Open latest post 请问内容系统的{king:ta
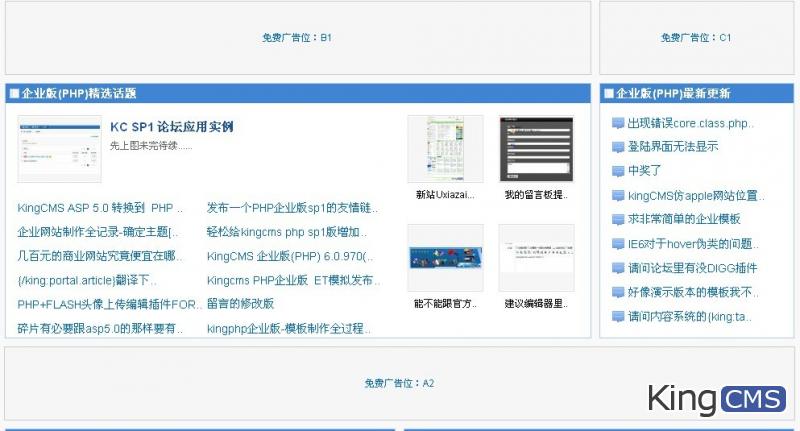Screen dimensions: 800x431 (690, 317)
